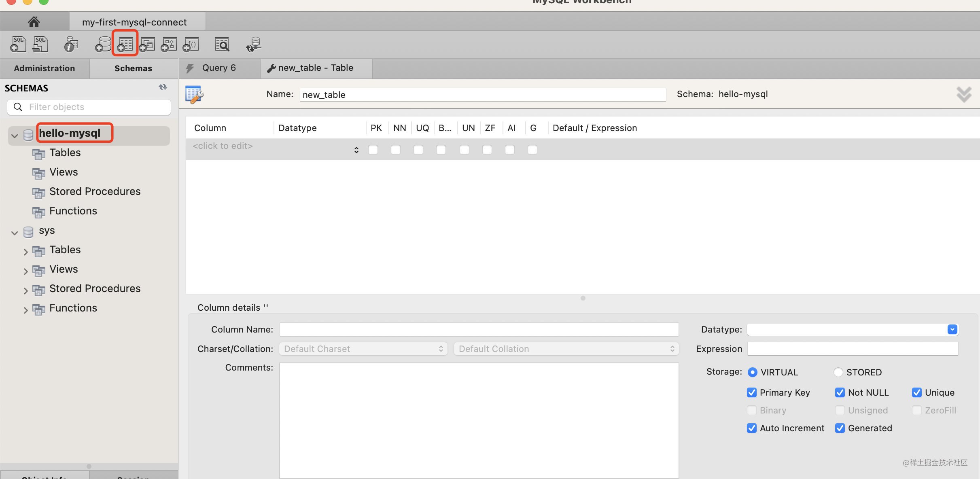Toggle the Auto Increment checkbox
Viewport: 980px width, 479px height.
752,428
